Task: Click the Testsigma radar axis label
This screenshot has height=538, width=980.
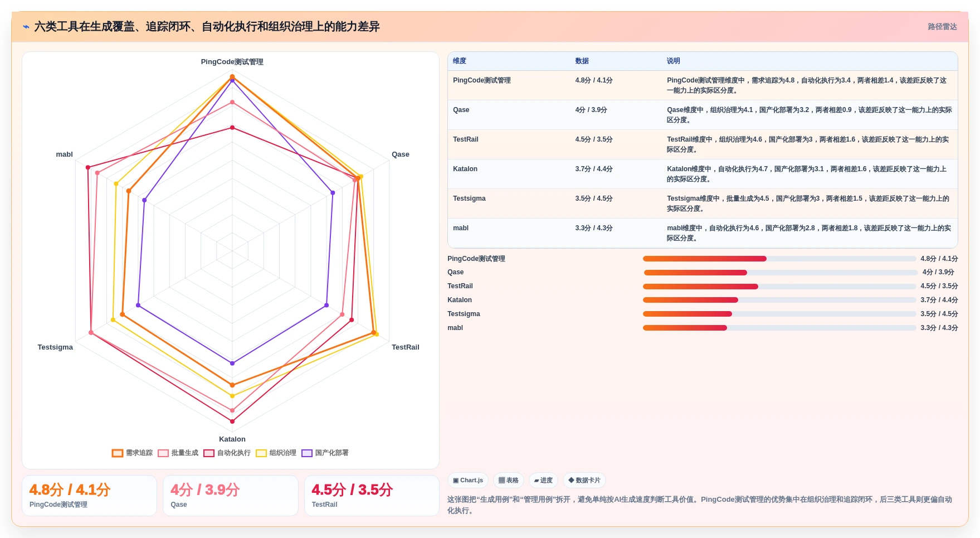Action: coord(55,347)
